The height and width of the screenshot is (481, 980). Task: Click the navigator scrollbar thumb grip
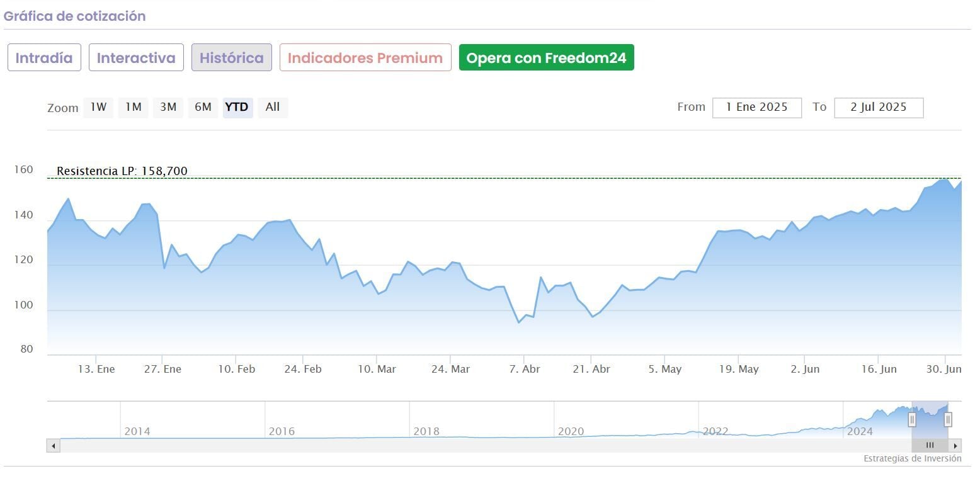coord(930,445)
